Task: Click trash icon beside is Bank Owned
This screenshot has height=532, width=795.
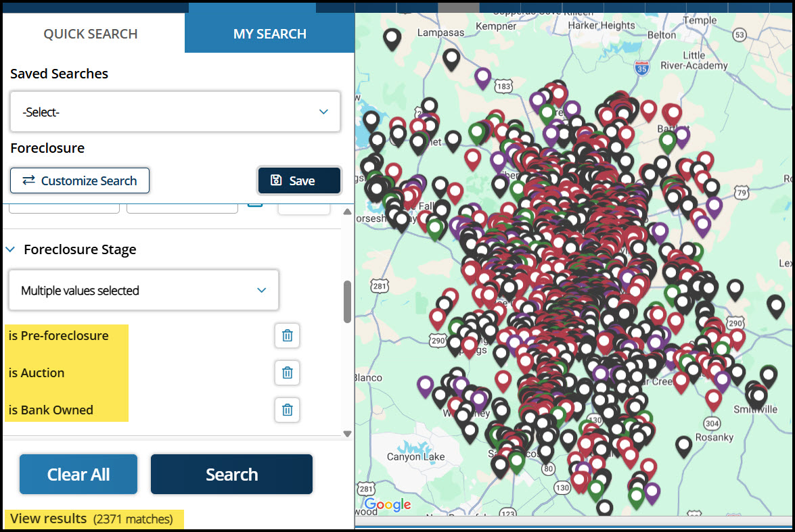Action: [x=287, y=410]
